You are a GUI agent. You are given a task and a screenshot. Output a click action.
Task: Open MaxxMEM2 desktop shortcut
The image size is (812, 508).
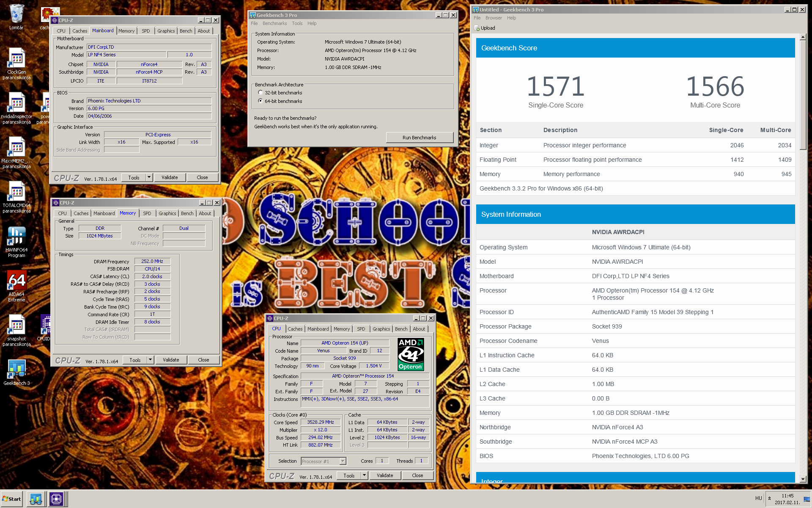[x=16, y=152]
